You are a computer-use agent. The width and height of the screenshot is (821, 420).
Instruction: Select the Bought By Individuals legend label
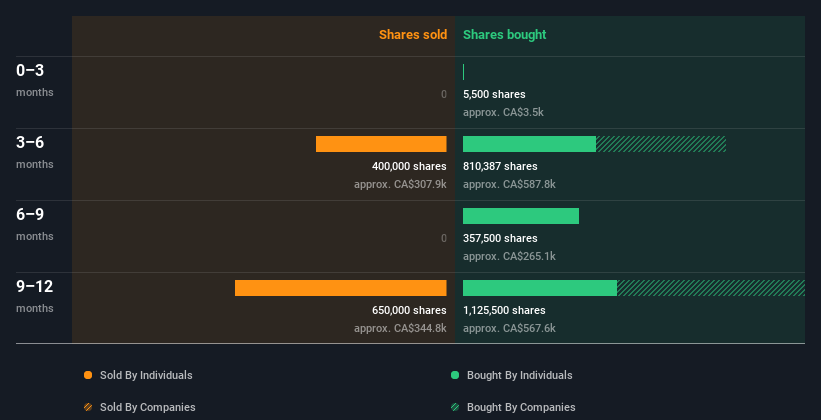click(x=519, y=375)
